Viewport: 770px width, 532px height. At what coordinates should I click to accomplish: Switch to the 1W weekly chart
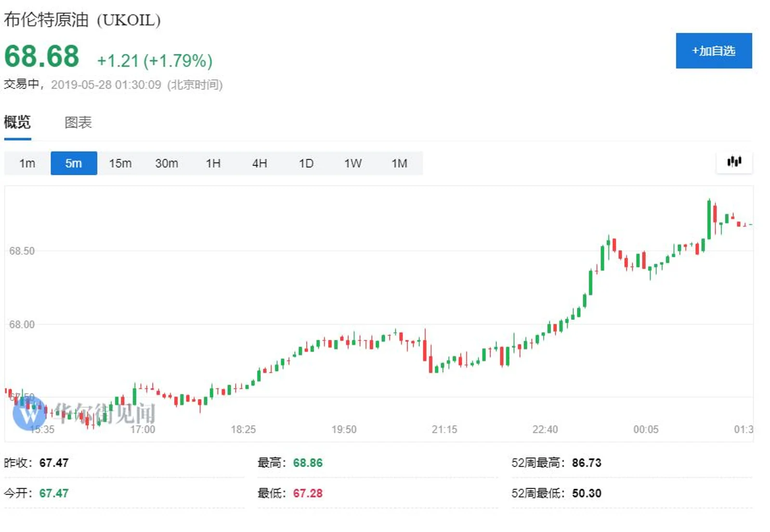coord(352,163)
